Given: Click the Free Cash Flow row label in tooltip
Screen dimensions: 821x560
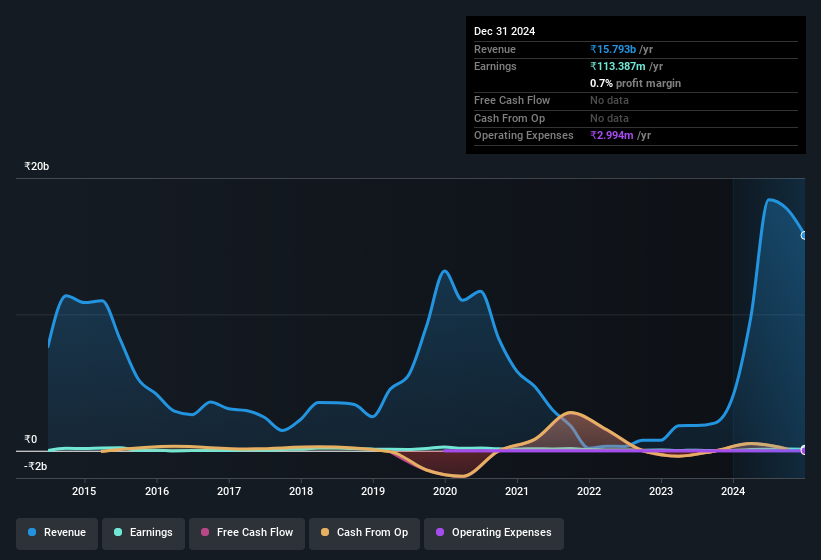Looking at the screenshot, I should click(x=512, y=100).
